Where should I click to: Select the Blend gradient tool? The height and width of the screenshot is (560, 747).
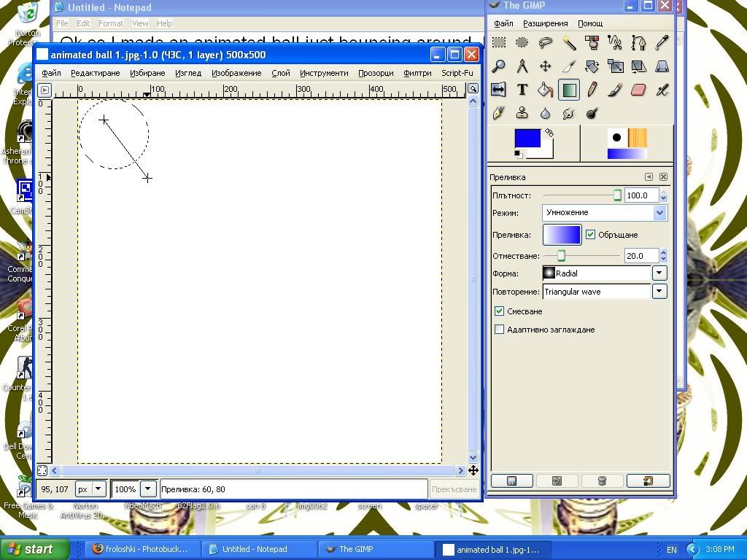coord(569,90)
